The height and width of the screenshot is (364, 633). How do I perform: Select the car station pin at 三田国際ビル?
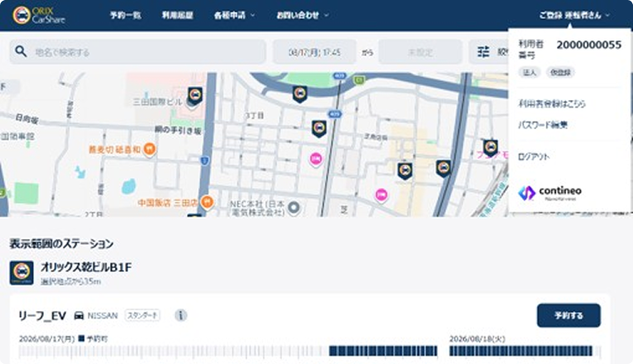[x=195, y=97]
